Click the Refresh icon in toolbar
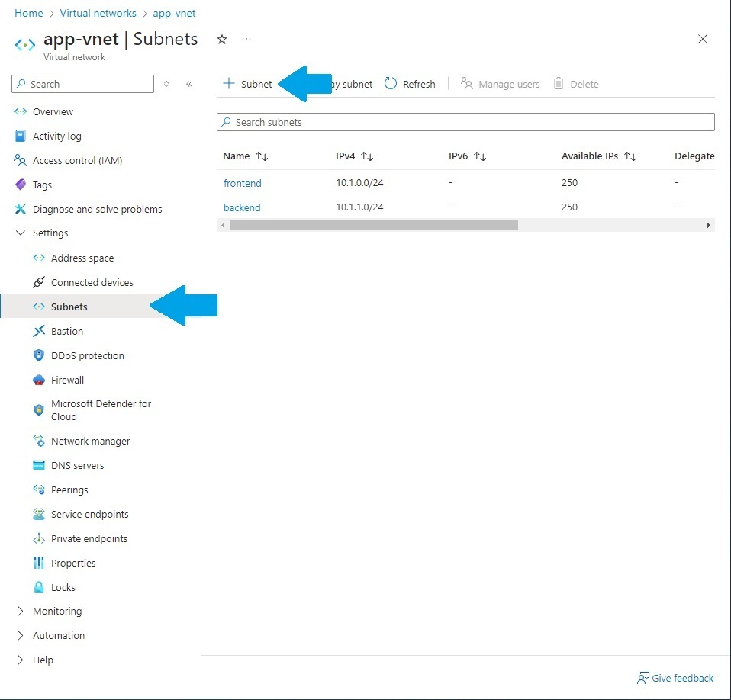The image size is (731, 700). pyautogui.click(x=391, y=84)
